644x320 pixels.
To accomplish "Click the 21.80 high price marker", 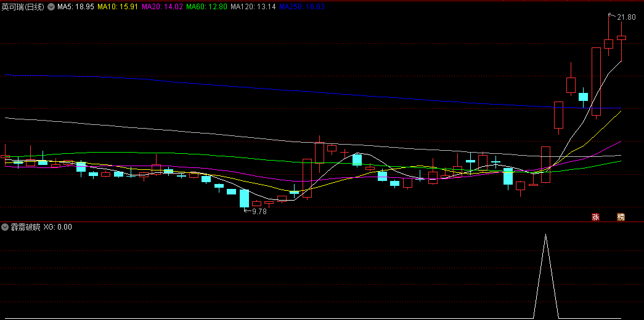I will (626, 17).
